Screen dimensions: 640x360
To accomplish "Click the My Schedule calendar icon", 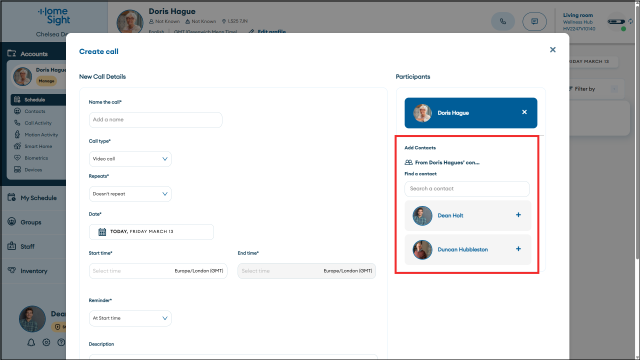I will [x=11, y=198].
